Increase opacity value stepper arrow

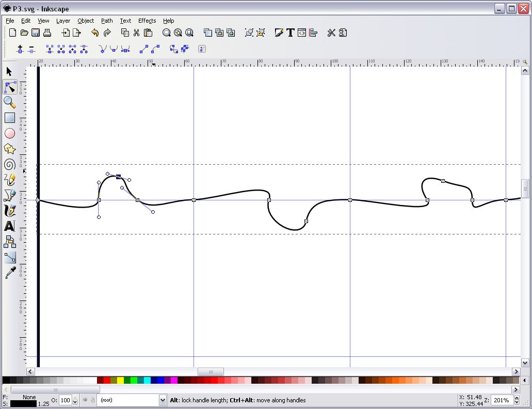click(x=75, y=398)
